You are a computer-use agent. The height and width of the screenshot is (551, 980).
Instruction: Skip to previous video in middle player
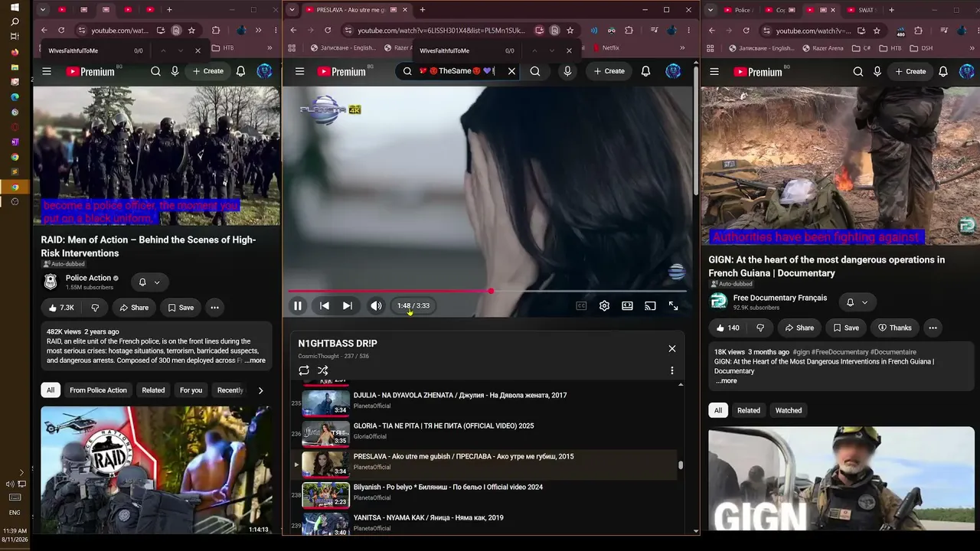[325, 305]
